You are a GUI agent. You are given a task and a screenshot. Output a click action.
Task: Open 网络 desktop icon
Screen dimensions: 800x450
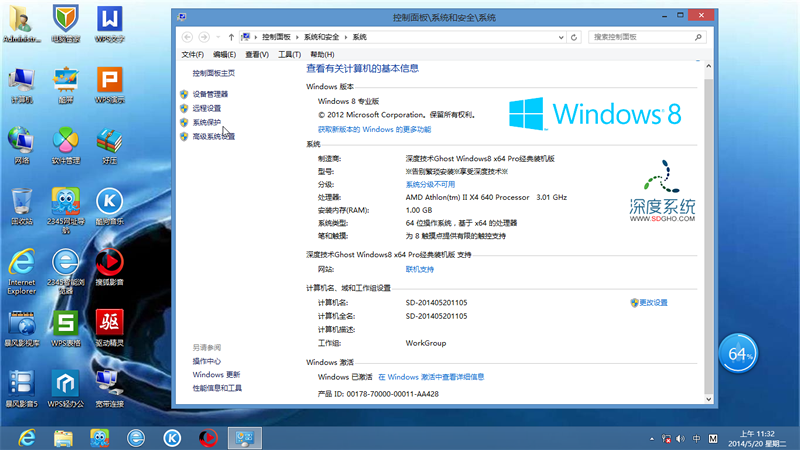click(x=21, y=145)
